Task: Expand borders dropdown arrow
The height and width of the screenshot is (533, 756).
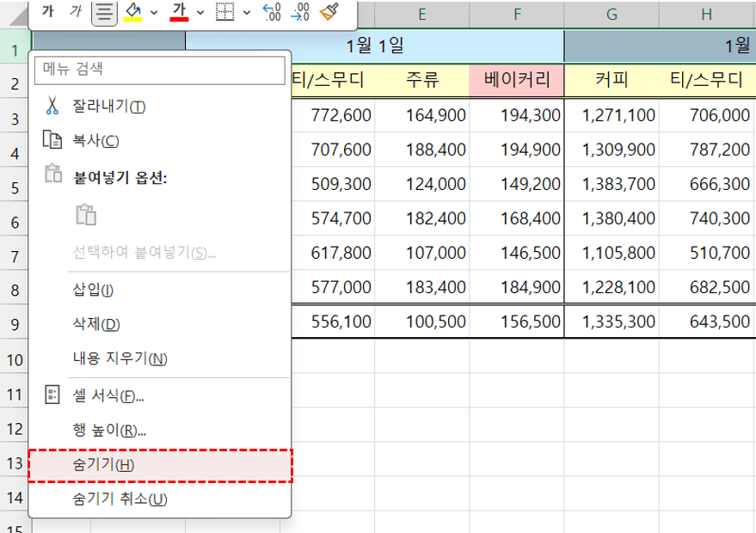Action: pyautogui.click(x=247, y=13)
